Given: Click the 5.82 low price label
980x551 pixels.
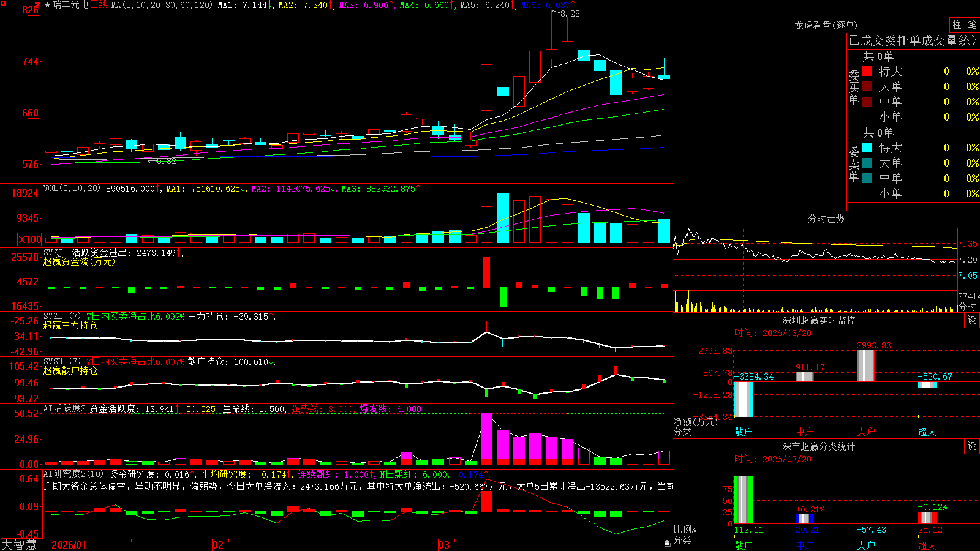Looking at the screenshot, I should (x=166, y=161).
